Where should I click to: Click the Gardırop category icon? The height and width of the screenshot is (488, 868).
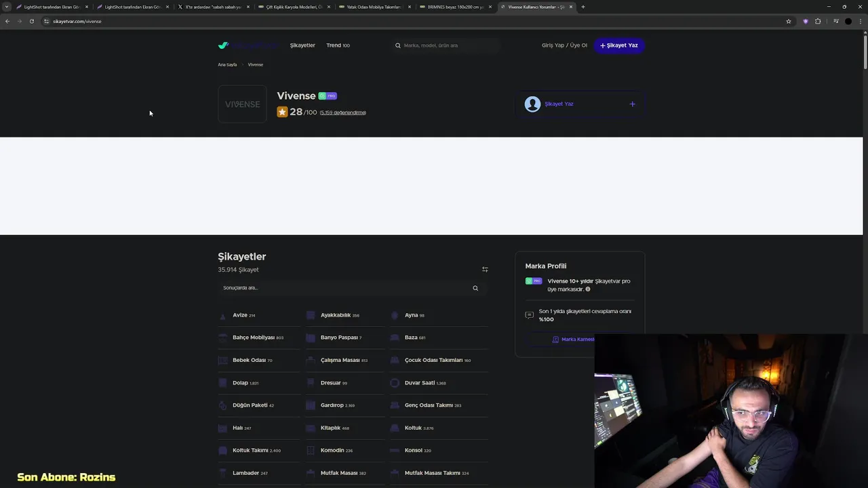[x=311, y=405]
